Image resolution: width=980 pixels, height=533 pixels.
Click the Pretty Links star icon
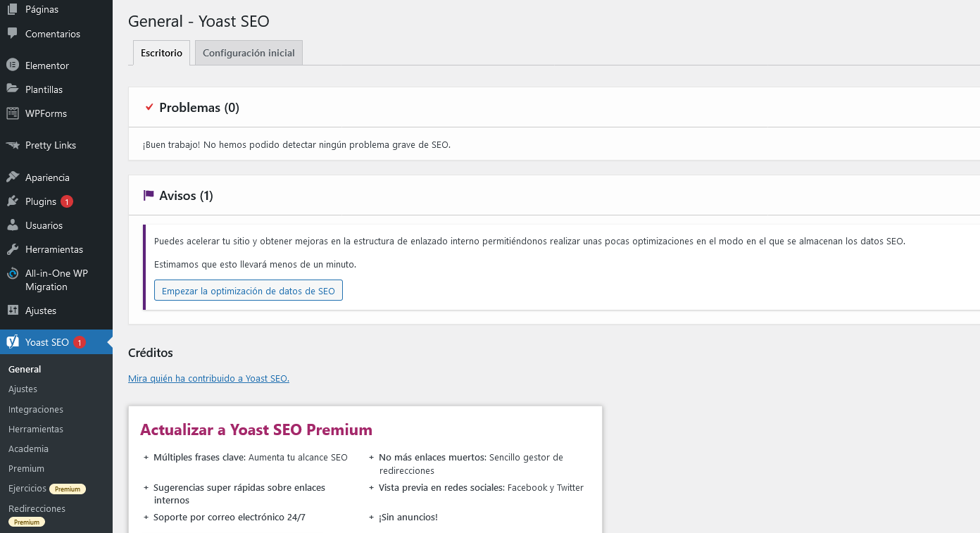[x=12, y=145]
